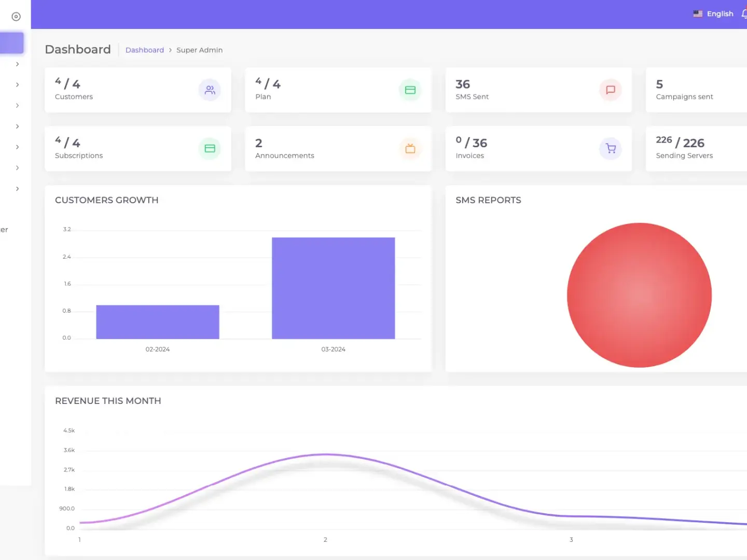The width and height of the screenshot is (747, 560).
Task: Click the Super Admin breadcrumb text
Action: click(x=199, y=50)
